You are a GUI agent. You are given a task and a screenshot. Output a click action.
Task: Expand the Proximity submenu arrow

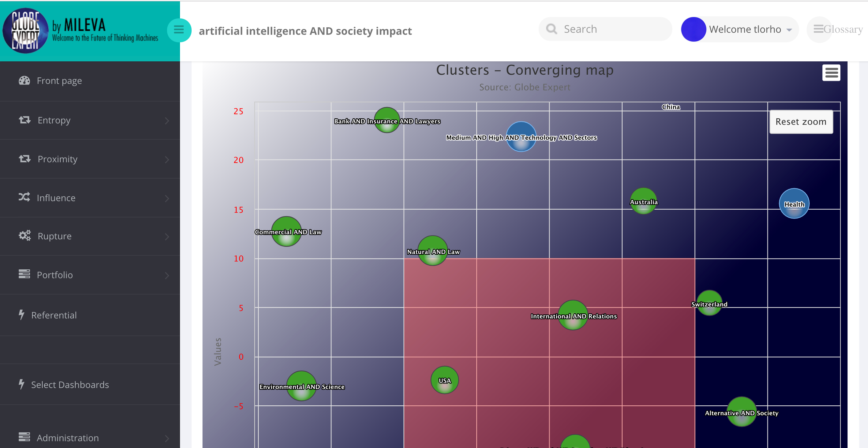(167, 160)
